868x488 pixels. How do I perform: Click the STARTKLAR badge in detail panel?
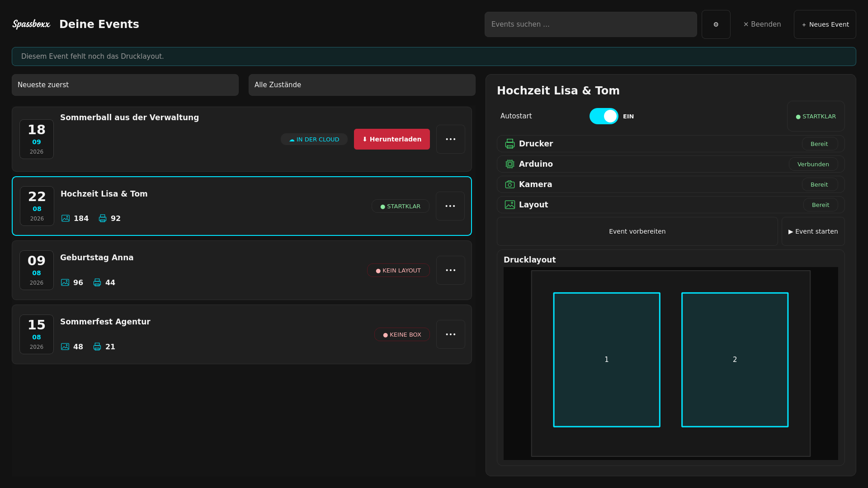(816, 116)
